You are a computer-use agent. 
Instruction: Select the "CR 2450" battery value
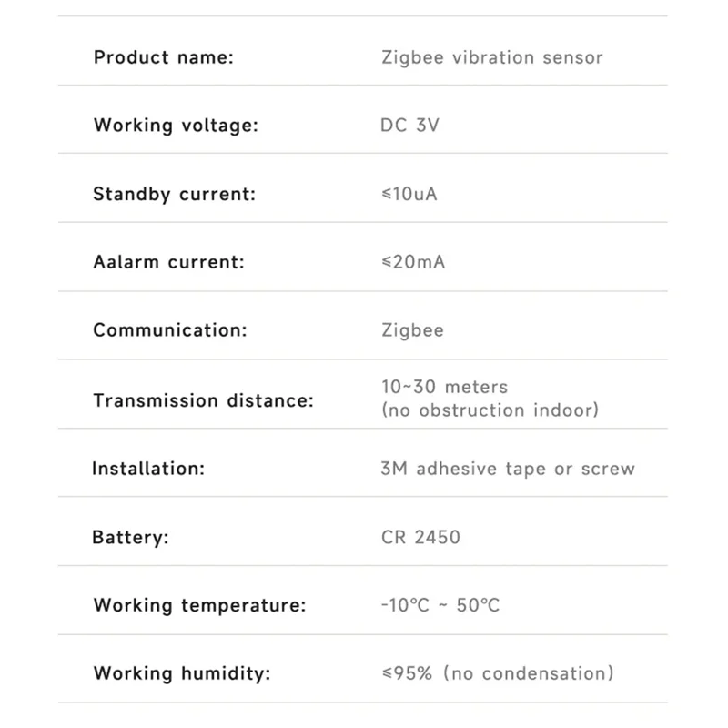(420, 537)
